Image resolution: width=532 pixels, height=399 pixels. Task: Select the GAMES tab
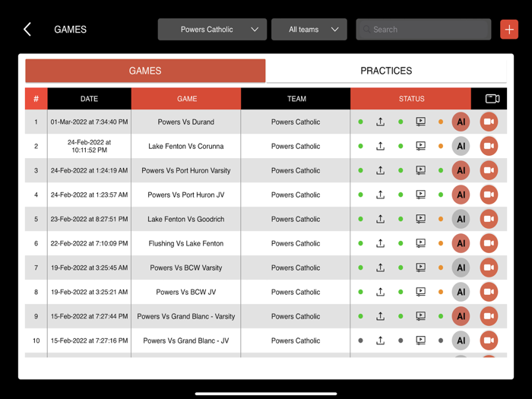[x=145, y=71]
